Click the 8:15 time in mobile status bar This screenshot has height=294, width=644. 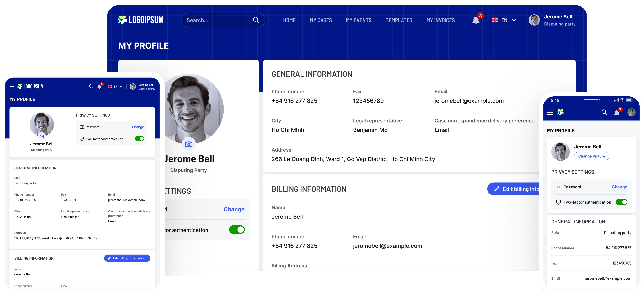(x=555, y=100)
